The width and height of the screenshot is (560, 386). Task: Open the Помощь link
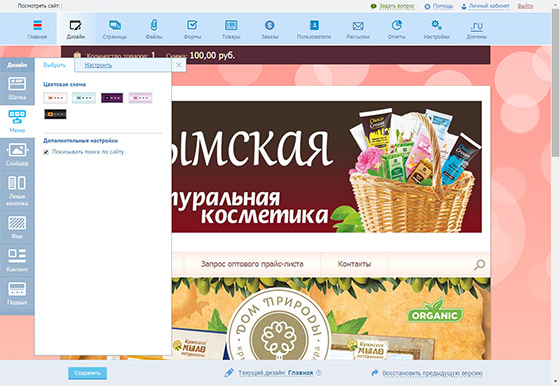point(442,6)
